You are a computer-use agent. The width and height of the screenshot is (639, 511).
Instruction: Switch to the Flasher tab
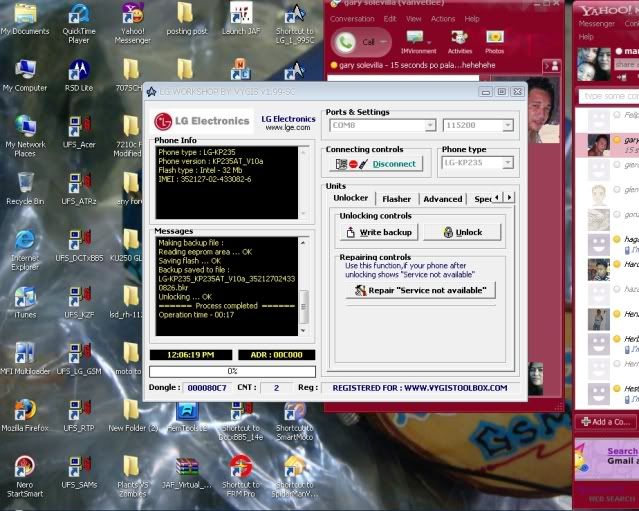coord(396,199)
